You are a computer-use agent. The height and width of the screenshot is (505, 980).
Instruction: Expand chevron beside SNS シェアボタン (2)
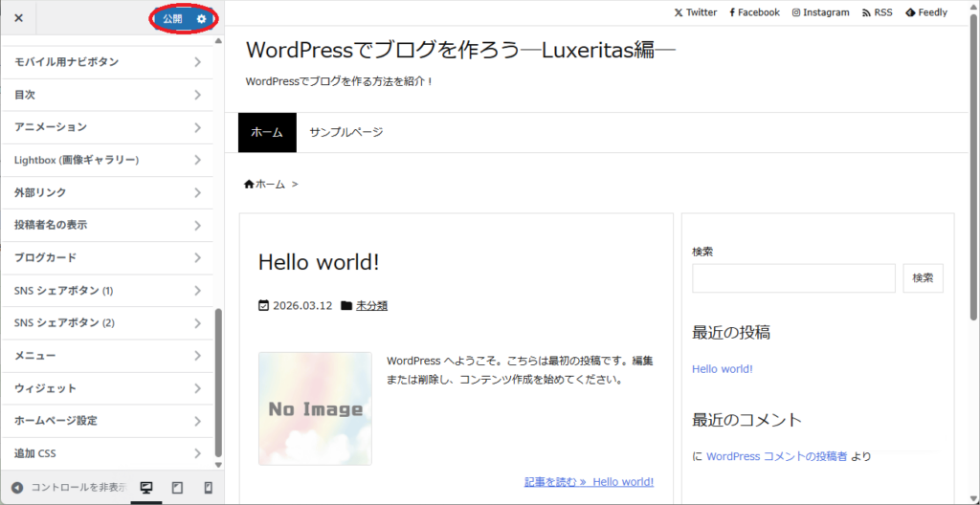[x=197, y=323]
